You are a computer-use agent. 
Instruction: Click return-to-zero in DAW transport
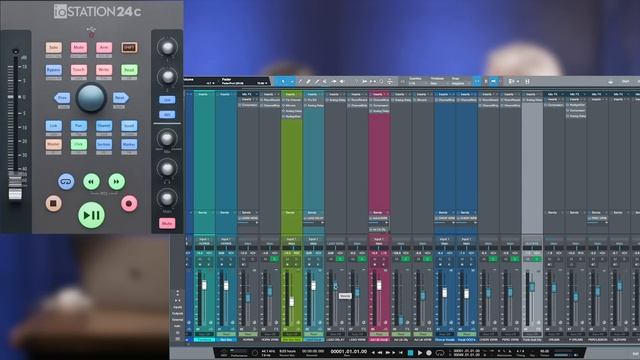pyautogui.click(x=401, y=352)
